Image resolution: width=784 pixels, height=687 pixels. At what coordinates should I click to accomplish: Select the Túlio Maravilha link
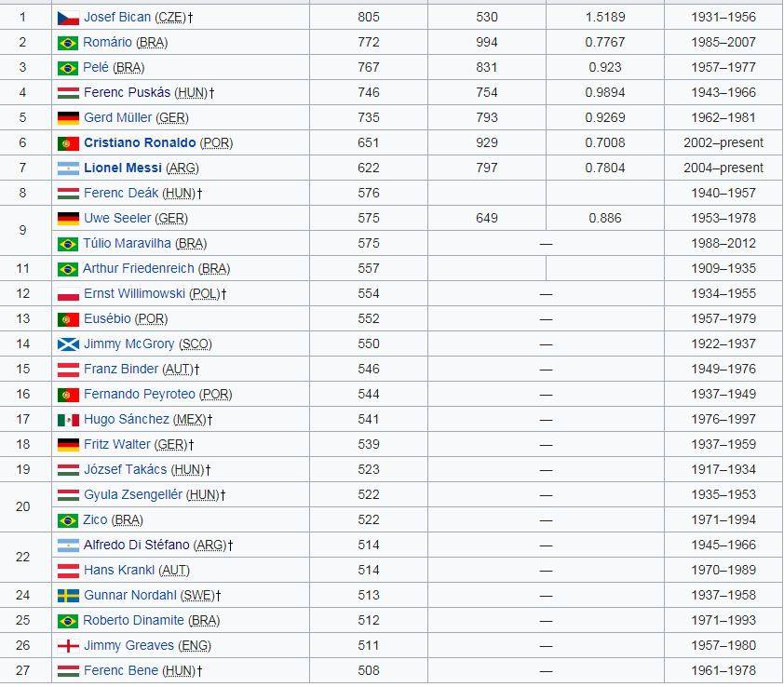[127, 244]
